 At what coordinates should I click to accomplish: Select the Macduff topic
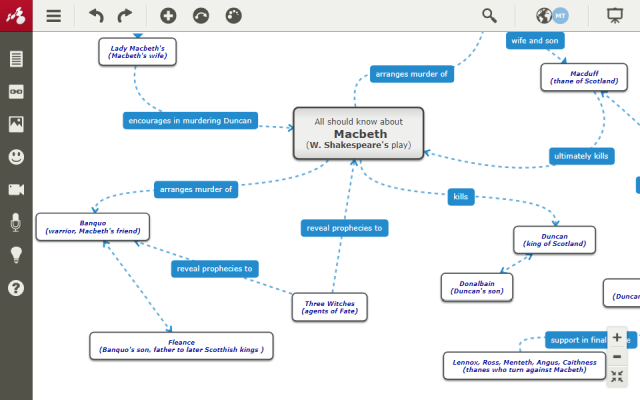click(584, 77)
